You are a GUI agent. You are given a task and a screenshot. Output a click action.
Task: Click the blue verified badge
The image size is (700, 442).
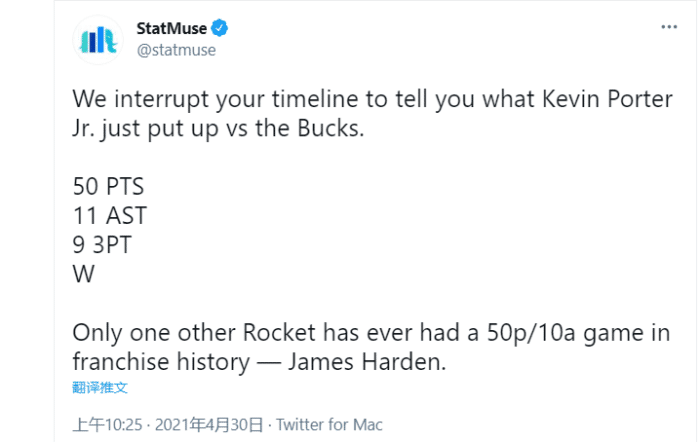pyautogui.click(x=225, y=28)
